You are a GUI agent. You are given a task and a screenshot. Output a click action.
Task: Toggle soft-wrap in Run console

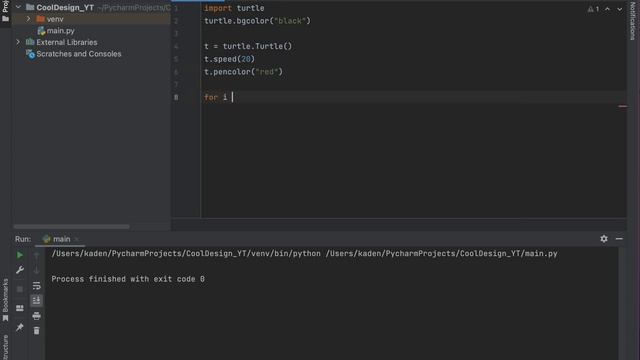[x=36, y=286]
